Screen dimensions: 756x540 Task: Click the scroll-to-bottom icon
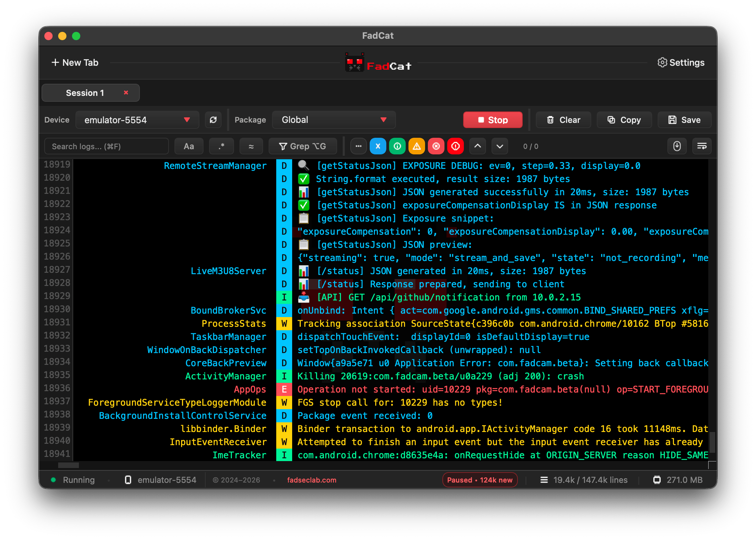677,146
